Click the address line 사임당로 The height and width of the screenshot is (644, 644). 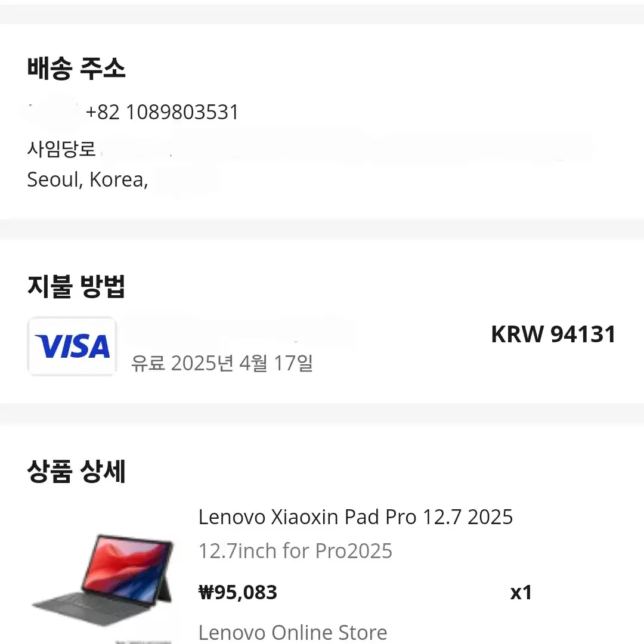60,148
